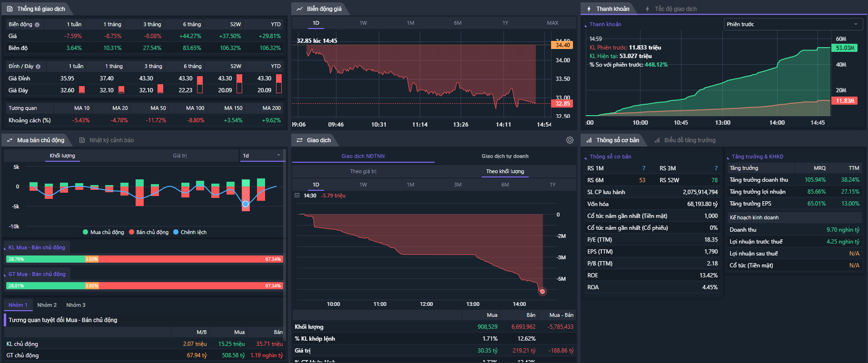Click Theo giá trị view option
Screen dimensions: 868x363
point(363,171)
